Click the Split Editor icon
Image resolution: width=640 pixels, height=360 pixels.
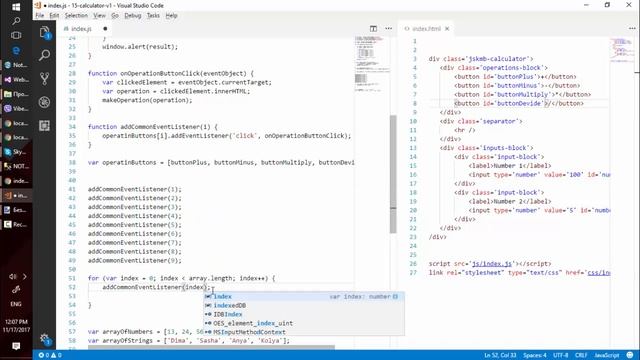pos(373,29)
